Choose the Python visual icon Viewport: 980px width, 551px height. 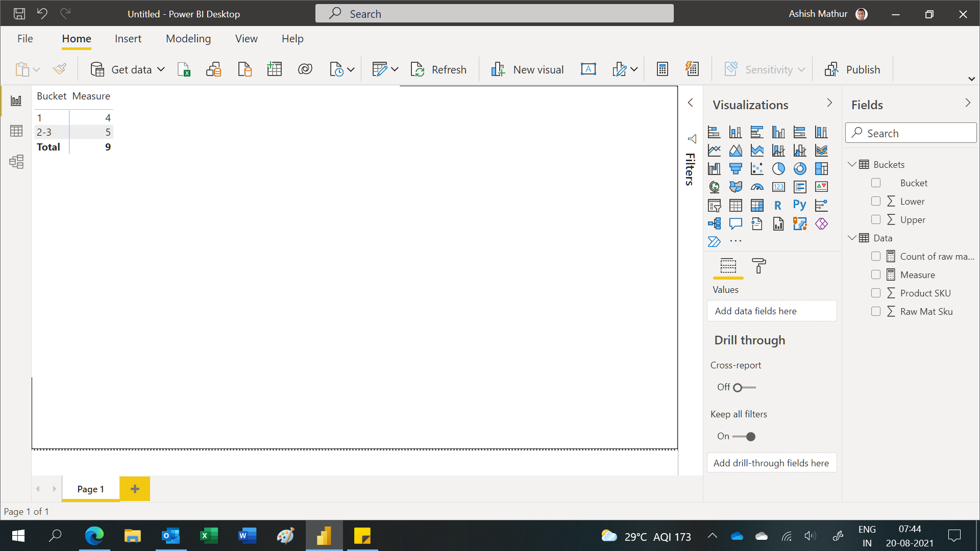800,205
